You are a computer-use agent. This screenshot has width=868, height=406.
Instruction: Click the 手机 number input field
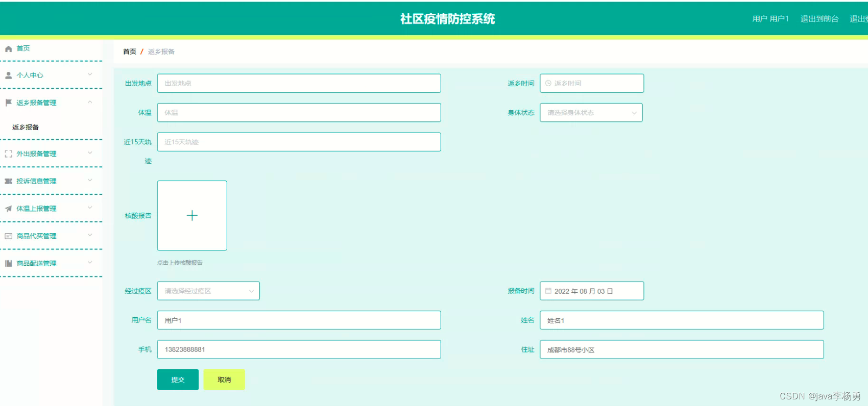pyautogui.click(x=299, y=349)
